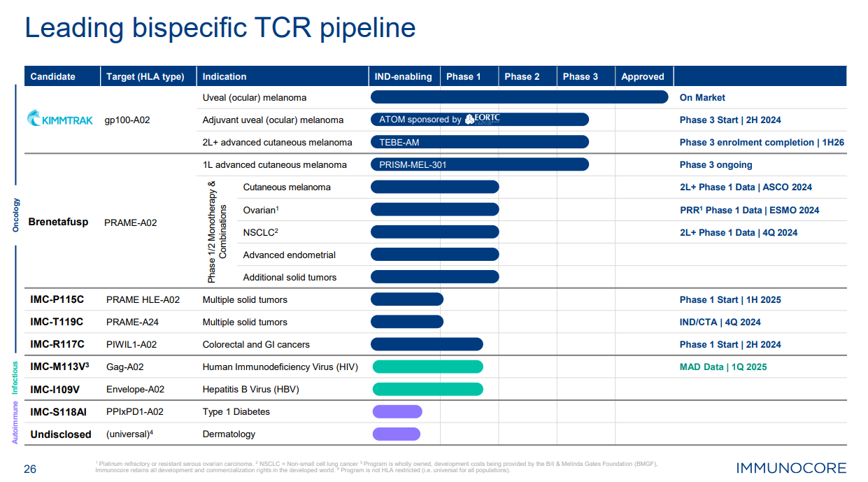The height and width of the screenshot is (482, 868).
Task: Click the 'PPIxPD1-A02' target cell
Action: coord(134,411)
